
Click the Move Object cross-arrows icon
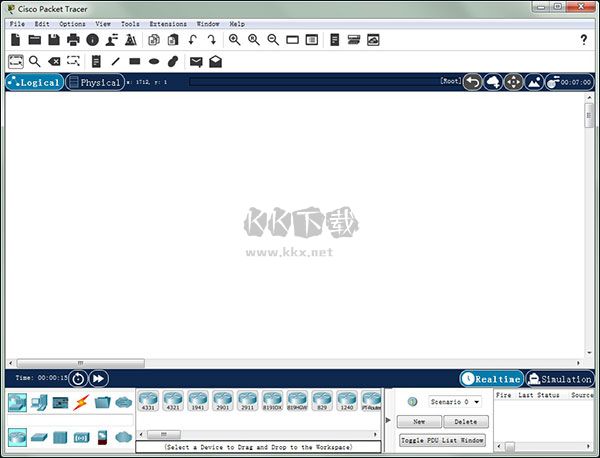point(514,82)
